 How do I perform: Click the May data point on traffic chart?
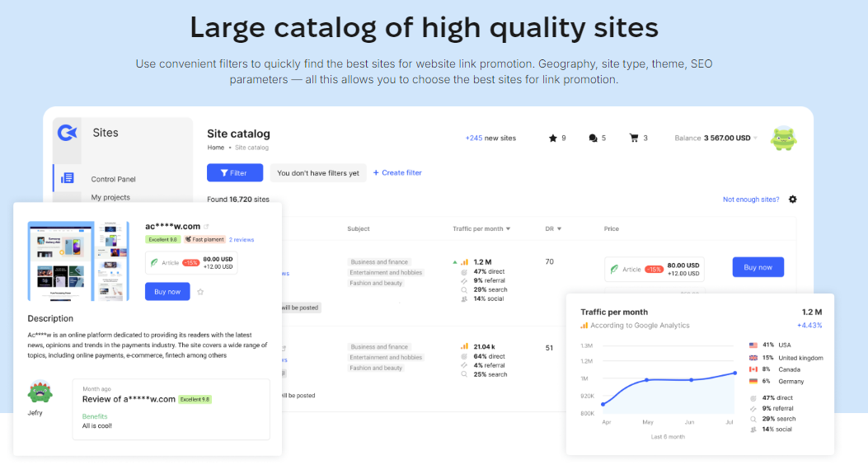pyautogui.click(x=646, y=380)
